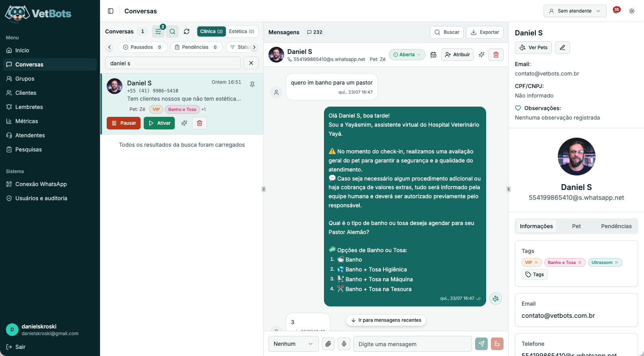Edit Daniel S contact pencil icon
This screenshot has width=644, height=356.
click(x=563, y=48)
